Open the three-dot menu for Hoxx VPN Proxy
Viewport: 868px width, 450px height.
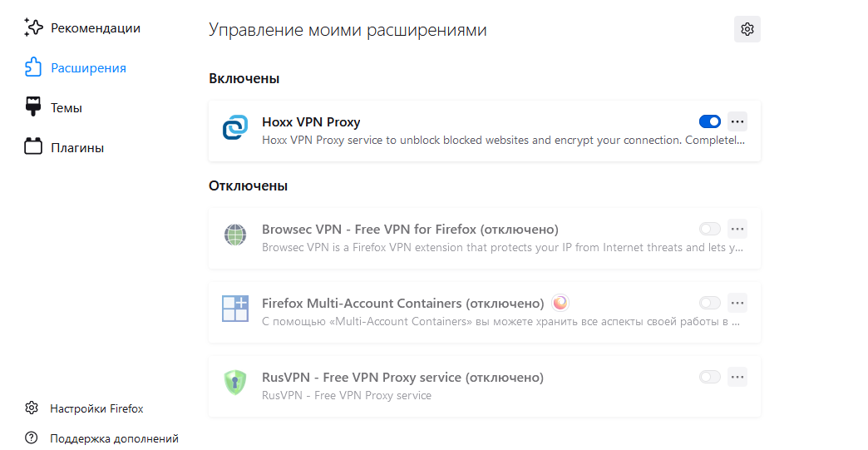pos(737,121)
